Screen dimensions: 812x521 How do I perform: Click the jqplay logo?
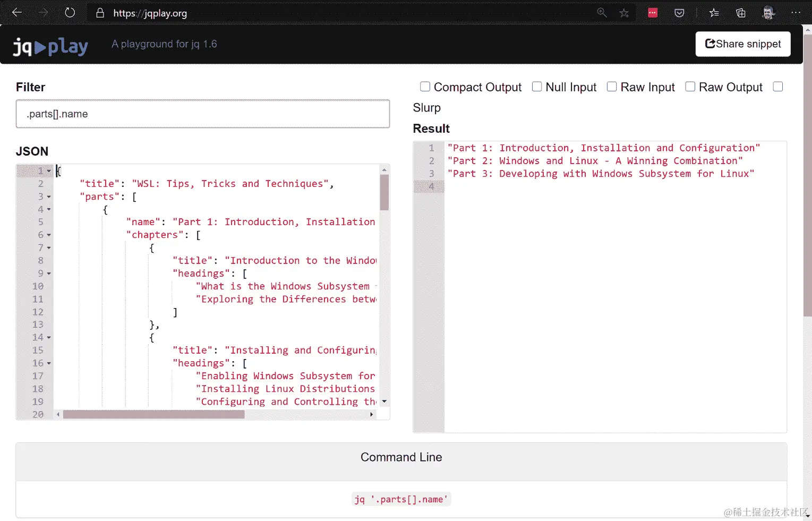[50, 47]
